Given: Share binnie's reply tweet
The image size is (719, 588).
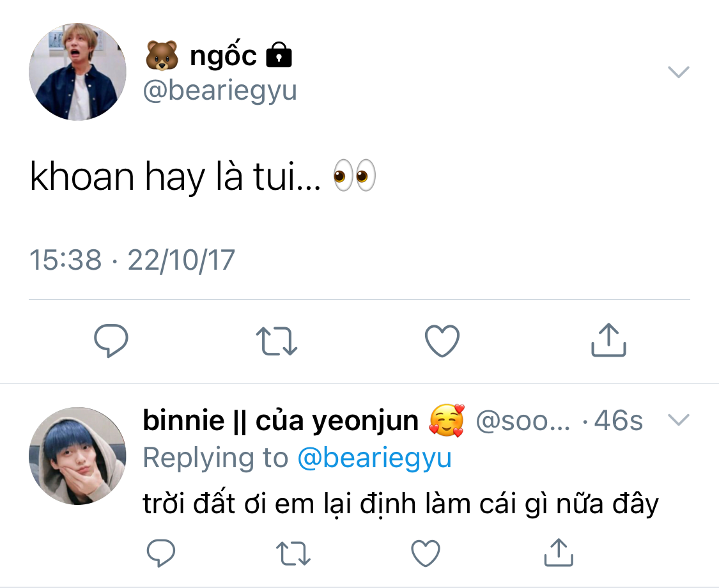Looking at the screenshot, I should point(559,553).
